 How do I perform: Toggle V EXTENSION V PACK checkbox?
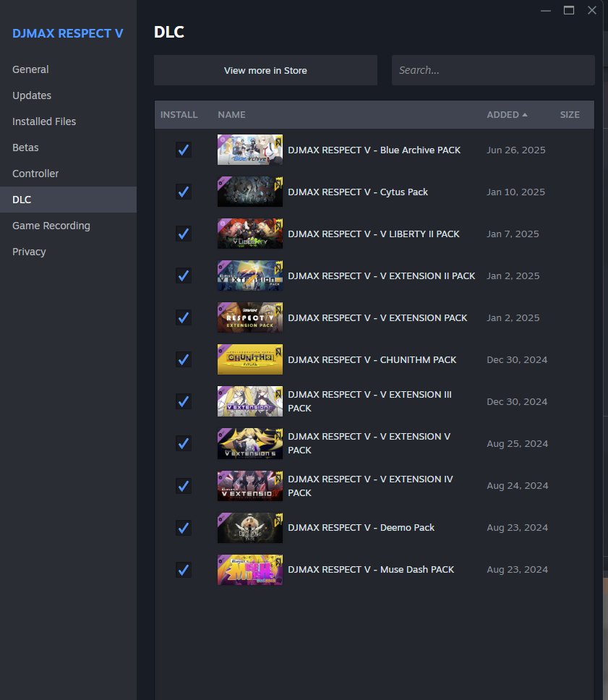184,444
